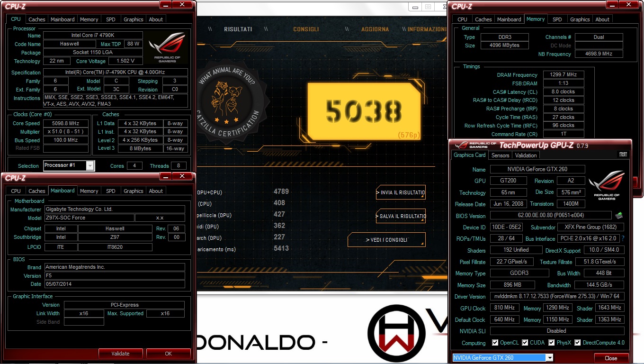Click the Memory Size 4096 MBytes value
This screenshot has width=644, height=364.
point(504,45)
